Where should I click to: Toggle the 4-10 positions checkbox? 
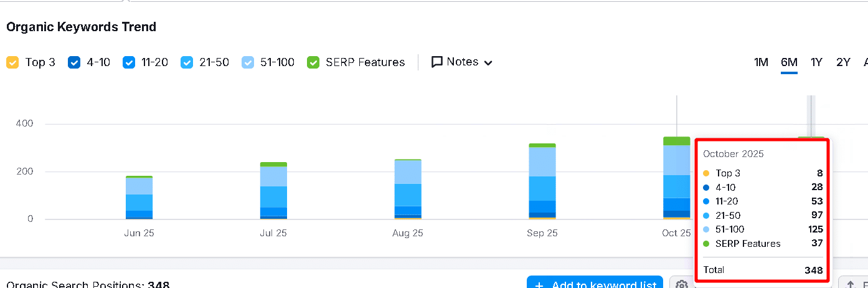74,62
